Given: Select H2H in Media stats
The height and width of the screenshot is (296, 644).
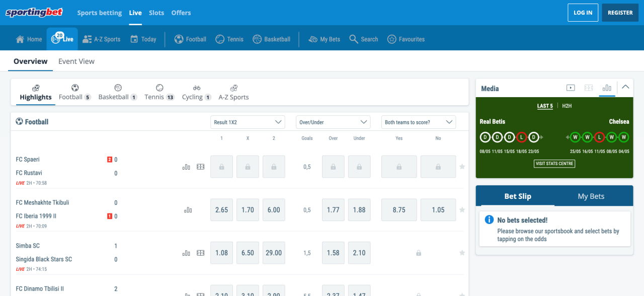Looking at the screenshot, I should (567, 106).
